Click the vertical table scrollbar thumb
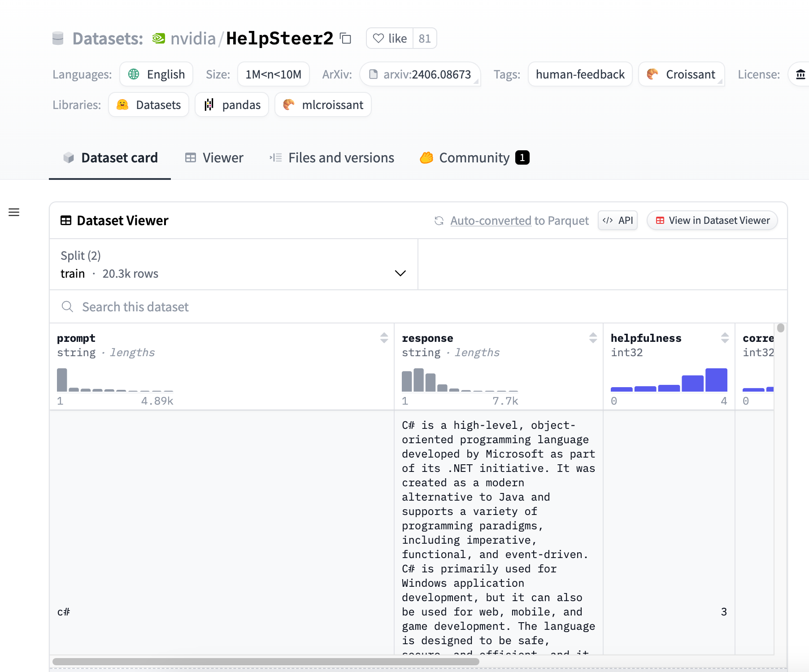 point(781,328)
